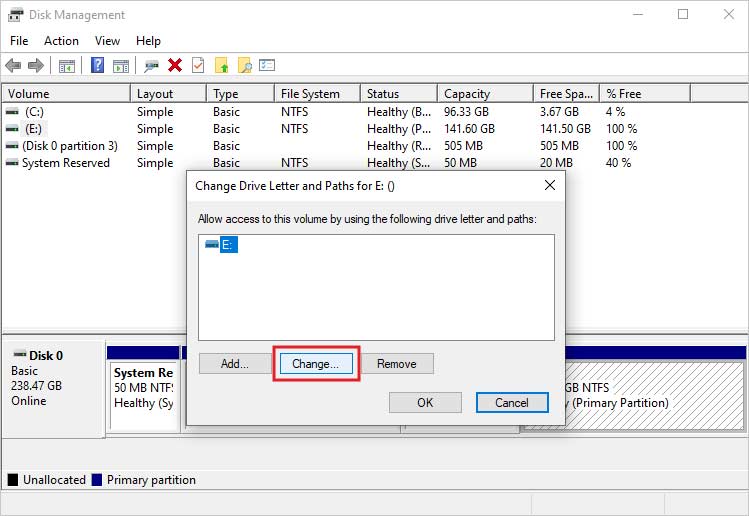This screenshot has width=749, height=516.
Task: Click the folder icon with magnifying glass
Action: click(244, 65)
